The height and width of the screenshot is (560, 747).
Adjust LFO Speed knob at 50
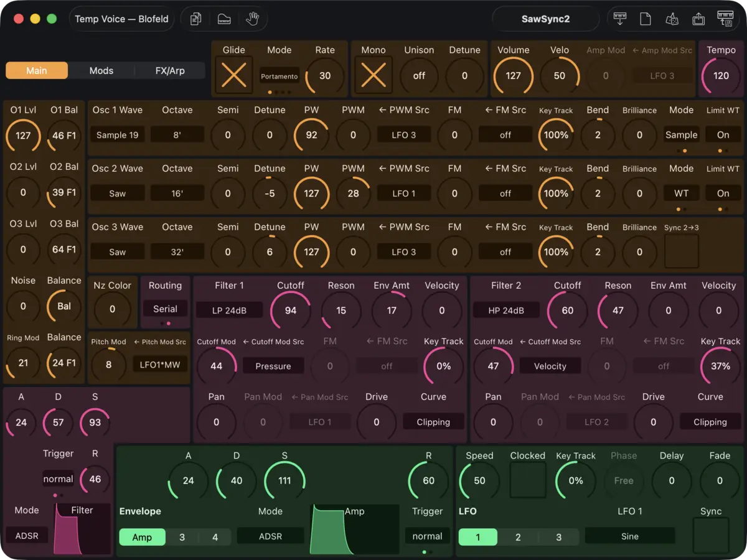pos(479,480)
